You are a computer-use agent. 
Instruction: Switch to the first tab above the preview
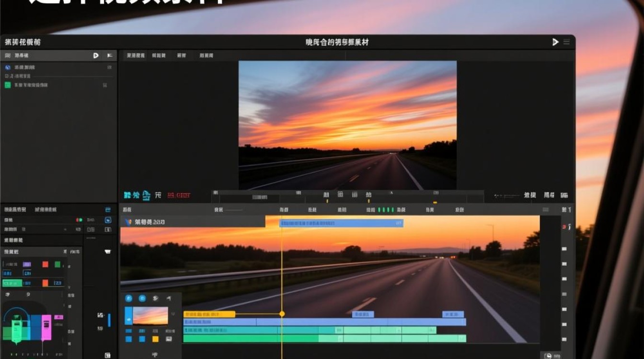136,56
